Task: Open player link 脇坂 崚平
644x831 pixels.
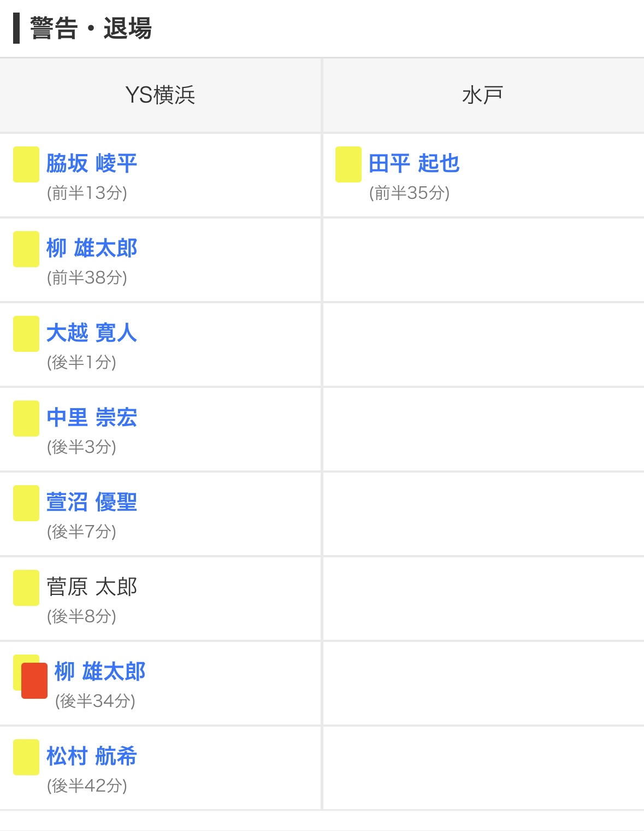Action: [x=92, y=163]
